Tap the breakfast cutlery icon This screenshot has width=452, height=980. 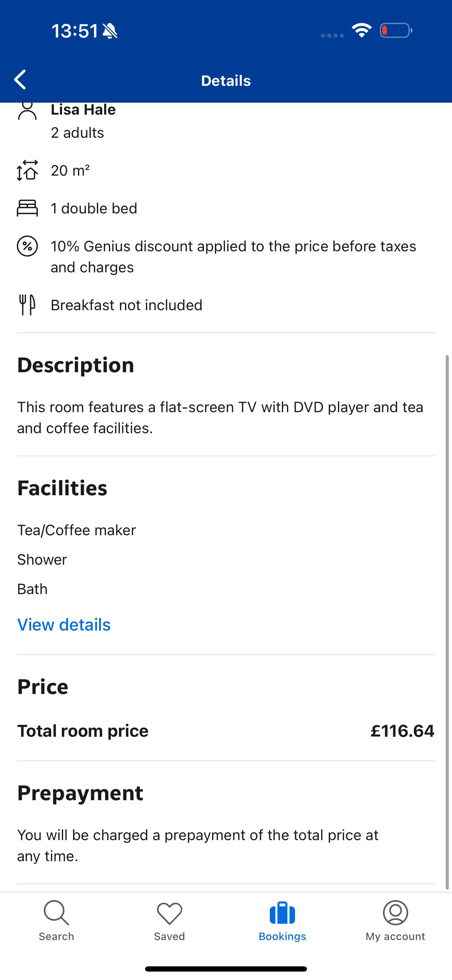pos(27,305)
